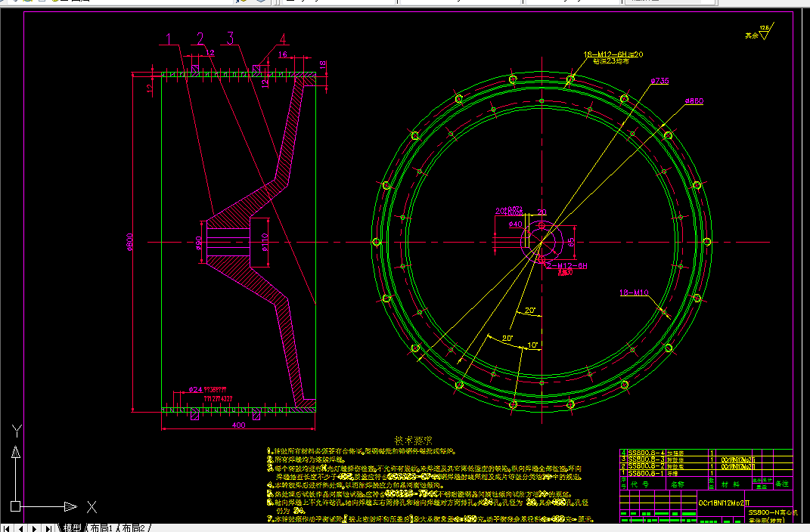
Task: Open the 布局2 layout tab
Action: pos(133,528)
